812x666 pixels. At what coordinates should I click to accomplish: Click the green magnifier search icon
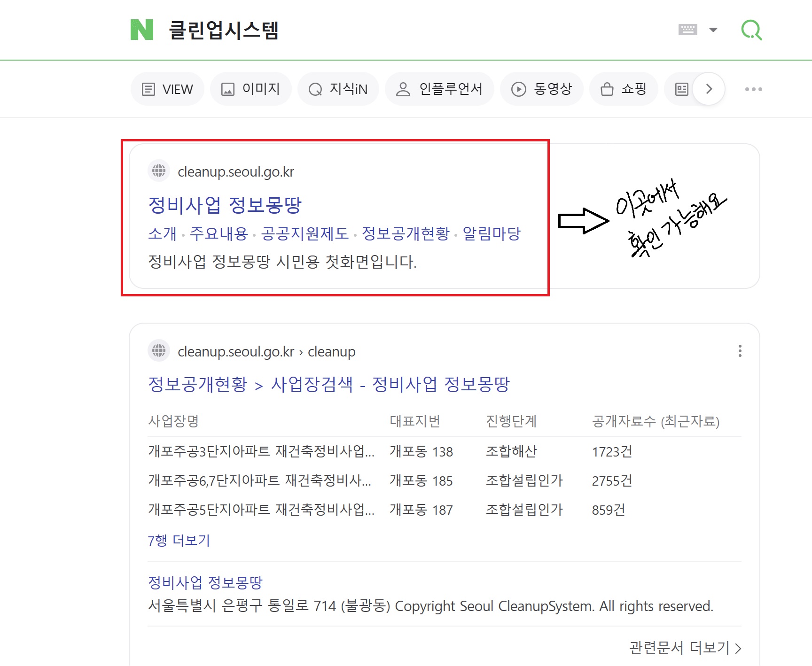click(x=751, y=30)
